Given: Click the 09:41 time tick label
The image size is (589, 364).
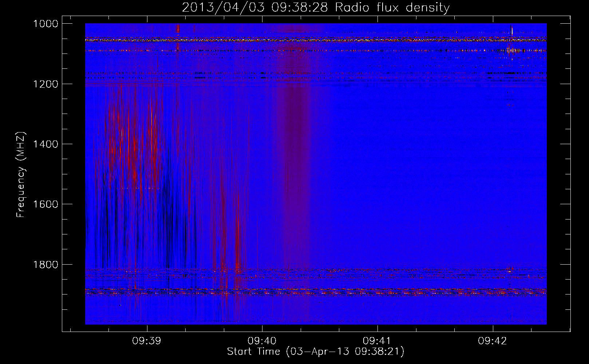Looking at the screenshot, I should coord(377,341).
